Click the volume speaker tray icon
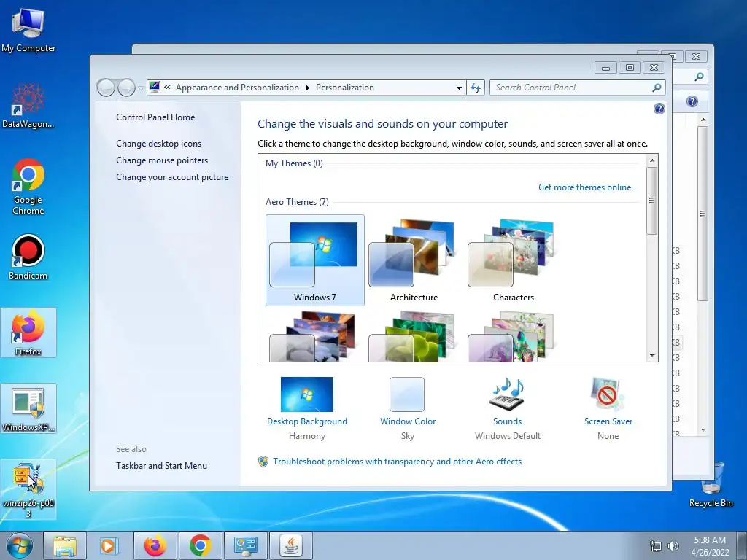 (673, 546)
